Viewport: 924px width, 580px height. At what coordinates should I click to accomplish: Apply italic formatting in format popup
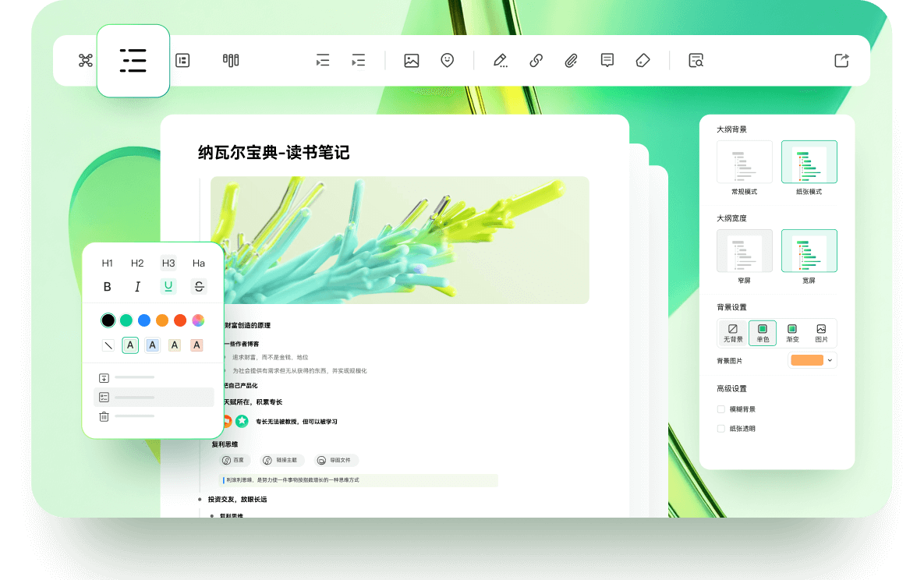(x=137, y=286)
